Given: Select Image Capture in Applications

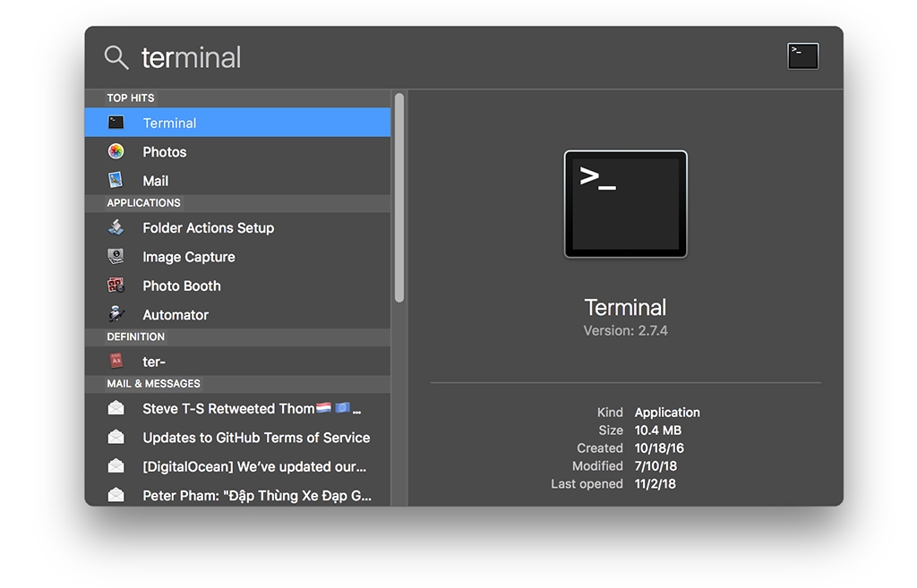Looking at the screenshot, I should coord(237,257).
